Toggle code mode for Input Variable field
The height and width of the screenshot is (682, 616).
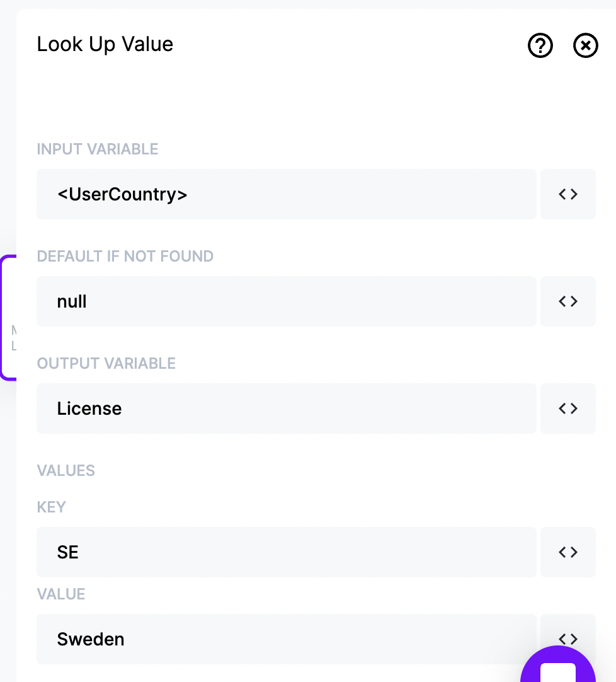click(x=568, y=194)
